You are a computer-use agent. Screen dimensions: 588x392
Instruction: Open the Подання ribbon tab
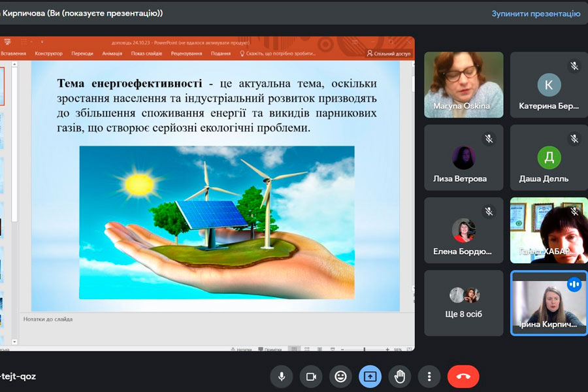click(221, 54)
